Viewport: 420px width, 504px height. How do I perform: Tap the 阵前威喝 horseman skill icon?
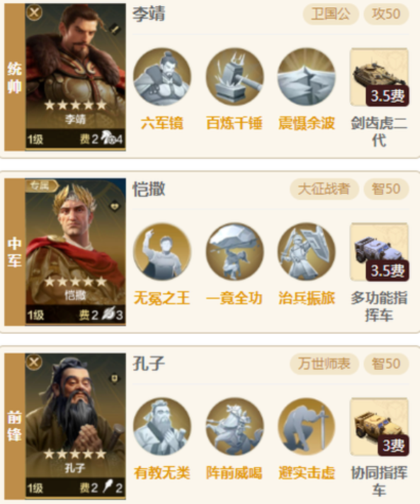pyautogui.click(x=234, y=427)
